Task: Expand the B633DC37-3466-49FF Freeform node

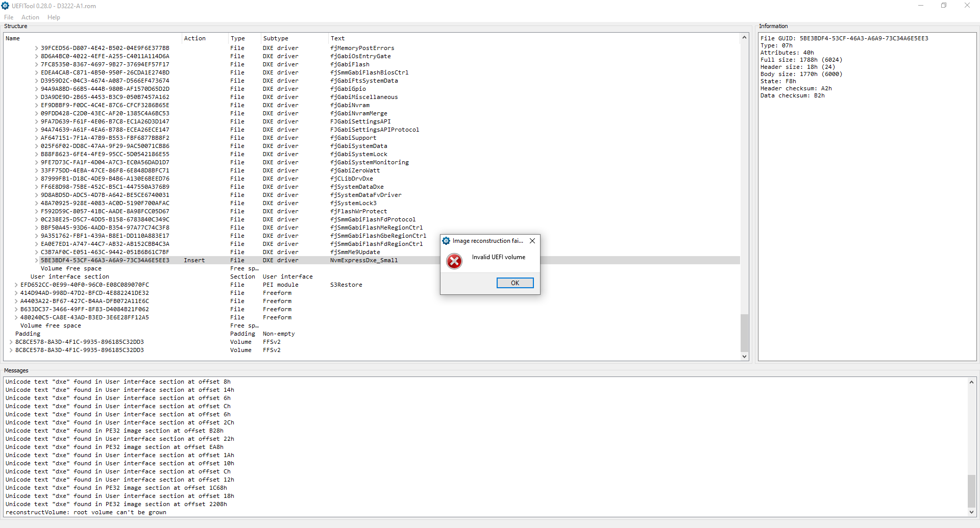Action: [16, 309]
